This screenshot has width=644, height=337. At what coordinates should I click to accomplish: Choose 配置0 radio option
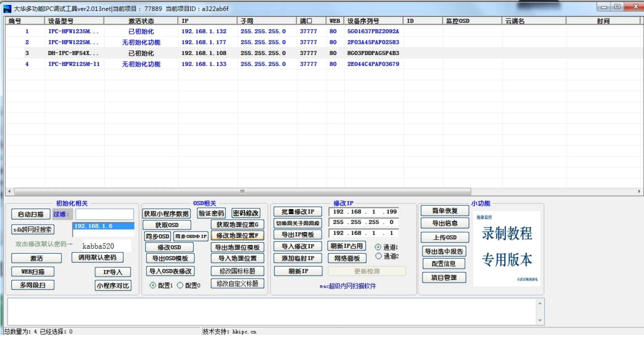coord(180,286)
